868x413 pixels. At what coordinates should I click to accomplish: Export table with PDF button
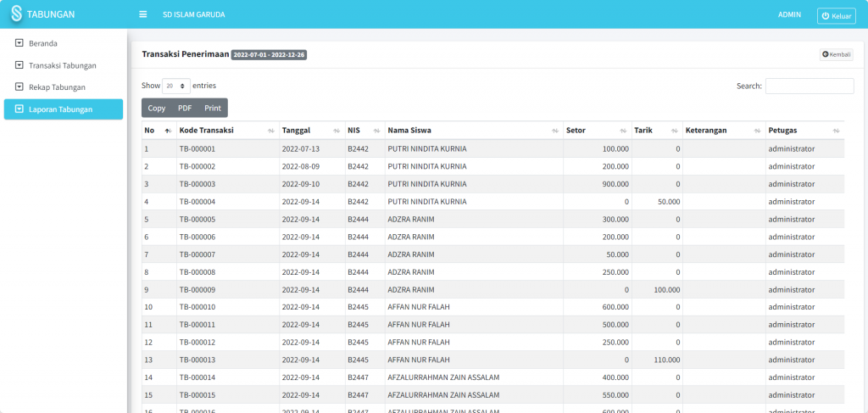click(185, 108)
